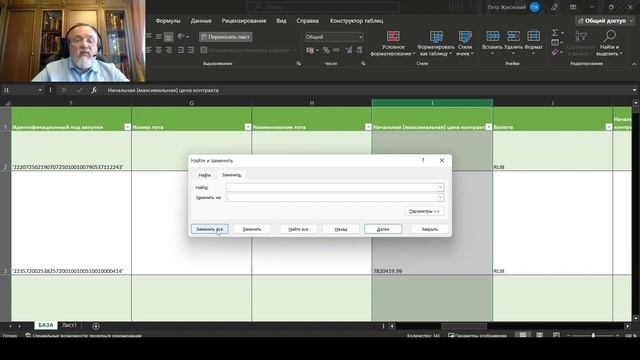Image resolution: width=640 pixels, height=360 pixels.
Task: Apply percent style format
Action: pos(326,50)
